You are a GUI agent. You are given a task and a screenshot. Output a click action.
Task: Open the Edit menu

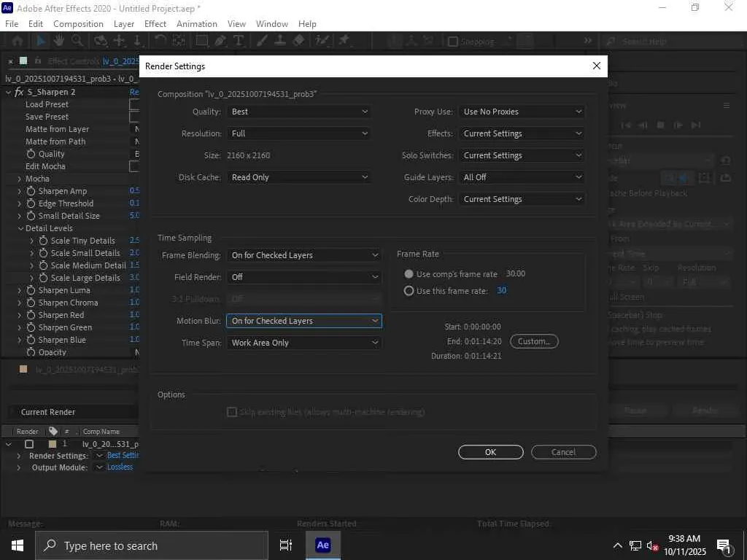coord(36,24)
